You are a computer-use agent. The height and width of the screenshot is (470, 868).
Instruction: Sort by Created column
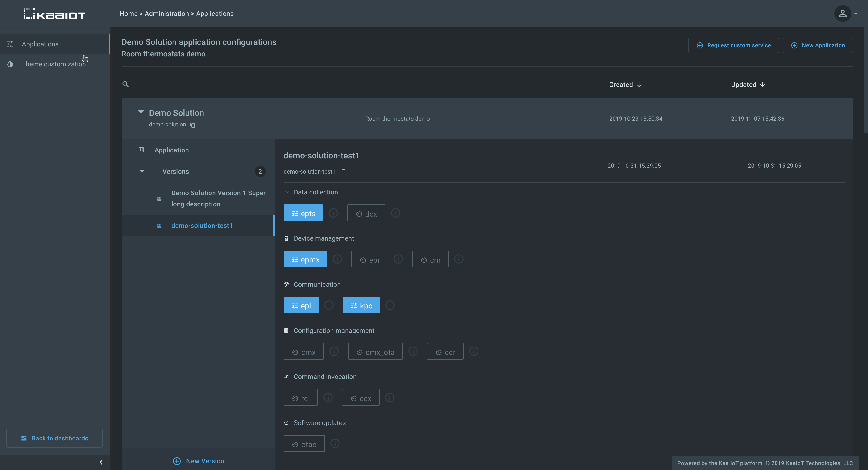[625, 85]
